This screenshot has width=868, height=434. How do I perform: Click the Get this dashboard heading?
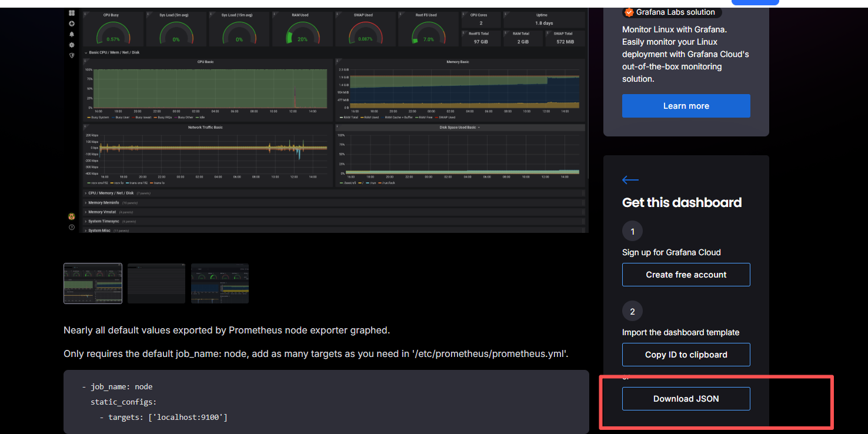click(682, 202)
